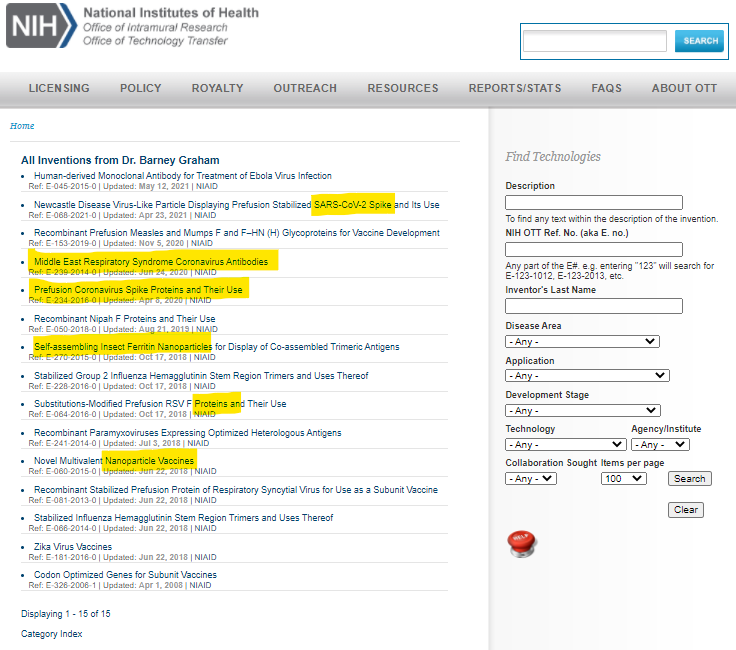Open Recombinant Stabilized Prefusion Protein RSV link
The image size is (736, 650).
click(236, 489)
